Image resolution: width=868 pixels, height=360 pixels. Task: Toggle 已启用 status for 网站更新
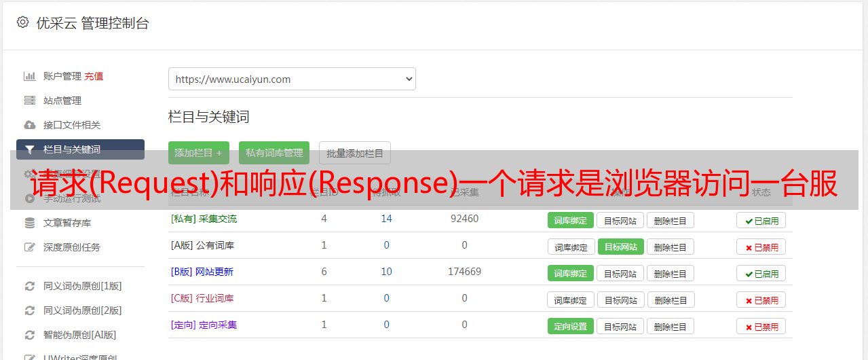click(x=761, y=273)
